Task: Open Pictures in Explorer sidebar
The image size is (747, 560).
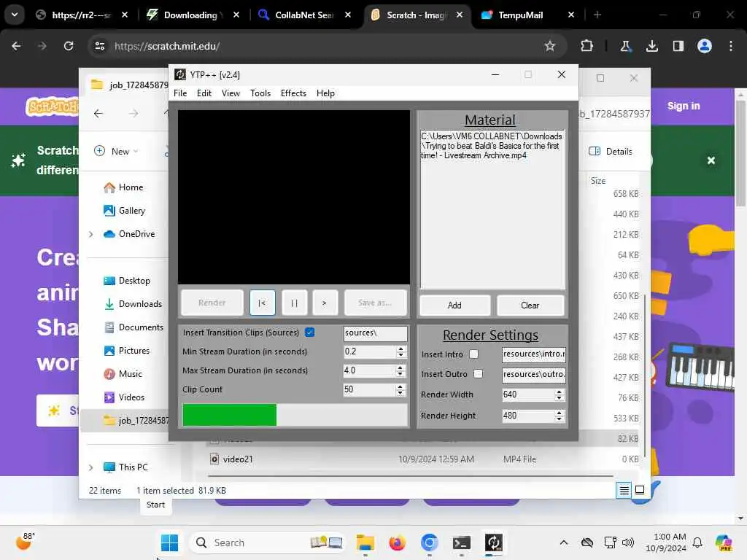Action: tap(127, 351)
